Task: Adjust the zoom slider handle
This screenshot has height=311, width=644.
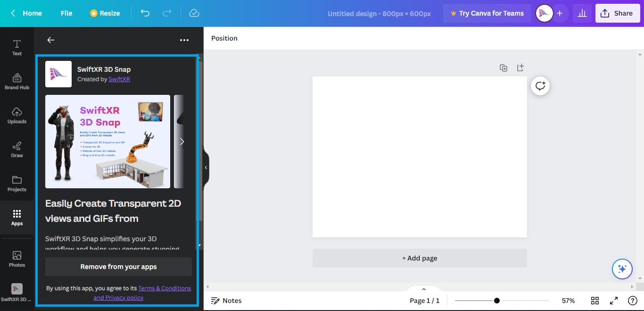Action: coord(497,301)
